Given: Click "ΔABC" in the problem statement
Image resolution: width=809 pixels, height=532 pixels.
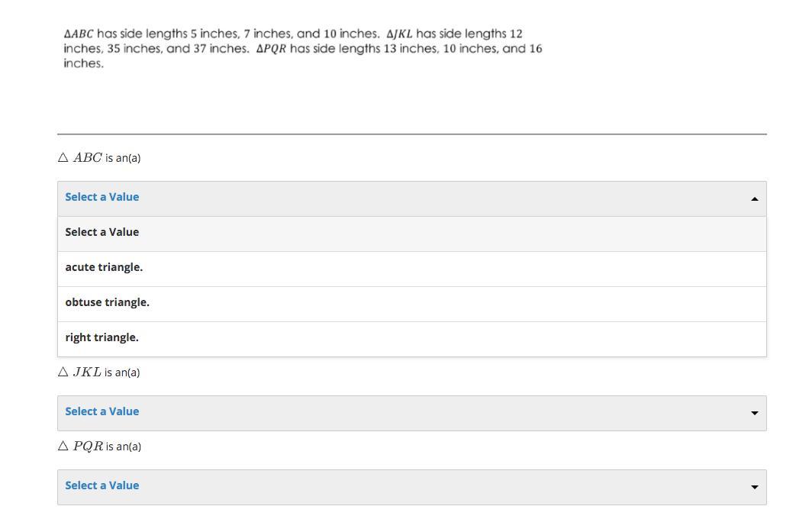Looking at the screenshot, I should click(x=79, y=34).
